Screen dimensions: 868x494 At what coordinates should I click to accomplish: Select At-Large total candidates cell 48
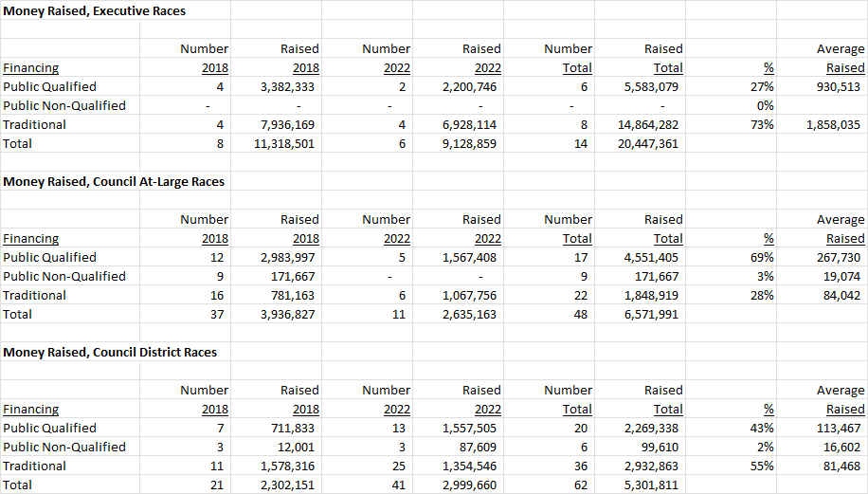581,315
